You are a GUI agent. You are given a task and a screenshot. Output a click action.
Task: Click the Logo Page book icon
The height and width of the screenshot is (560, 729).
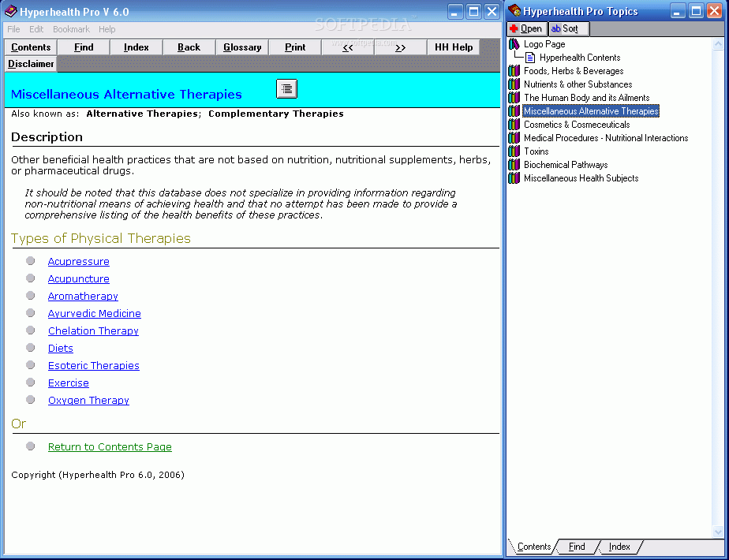click(514, 44)
